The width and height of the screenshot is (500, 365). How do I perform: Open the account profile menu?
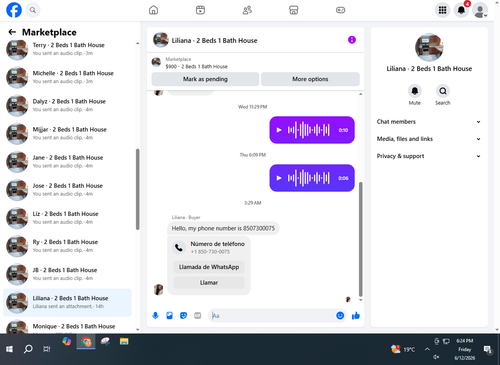[480, 10]
